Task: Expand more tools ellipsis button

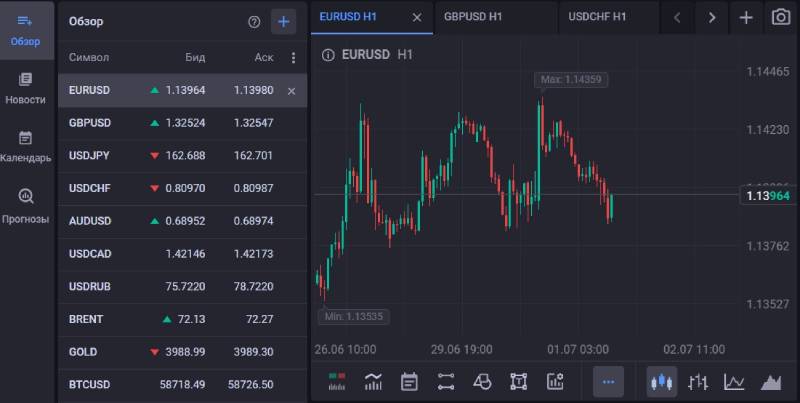Action: click(x=608, y=382)
